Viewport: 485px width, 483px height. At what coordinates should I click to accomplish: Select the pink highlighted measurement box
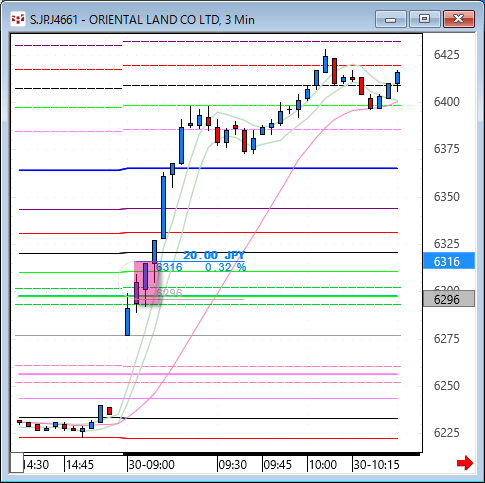point(147,282)
